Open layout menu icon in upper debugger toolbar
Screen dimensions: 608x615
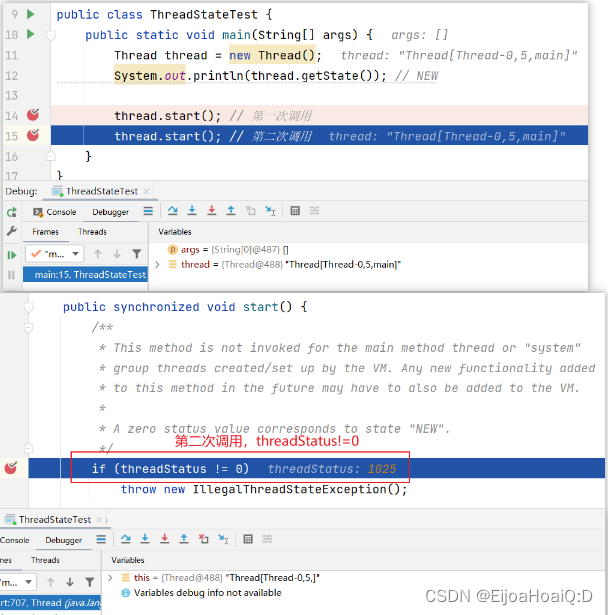148,211
